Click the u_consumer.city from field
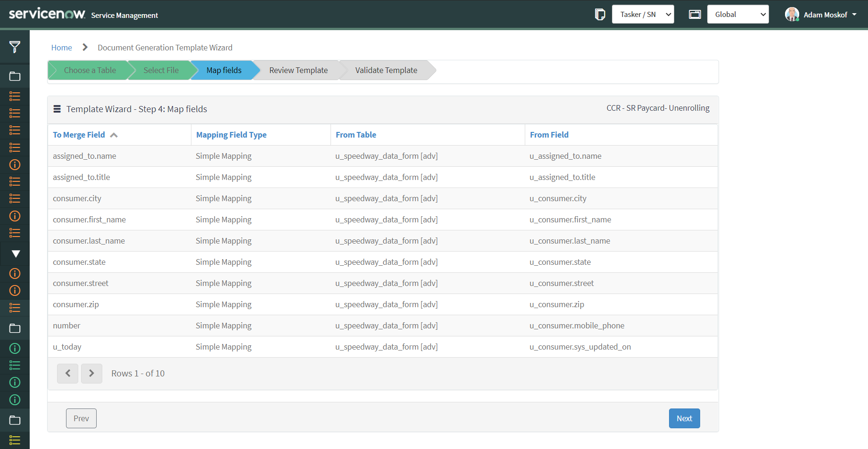 pyautogui.click(x=558, y=198)
